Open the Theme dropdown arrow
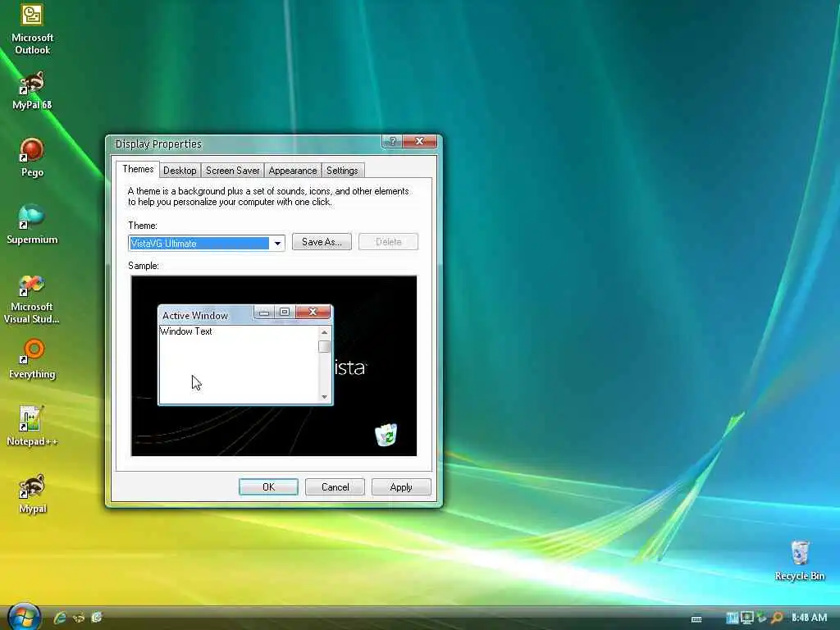Image resolution: width=840 pixels, height=630 pixels. [x=277, y=243]
